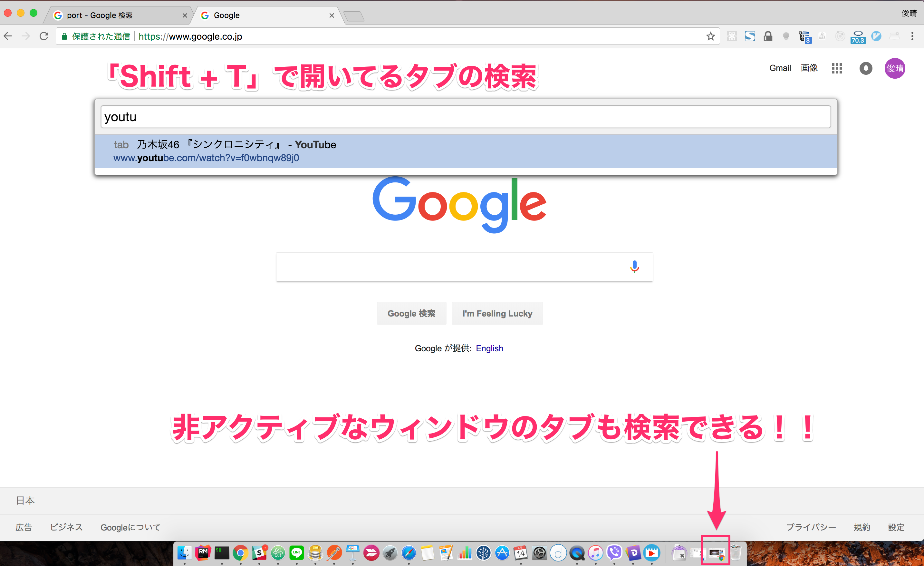
Task: Close the active Google tab
Action: (332, 15)
